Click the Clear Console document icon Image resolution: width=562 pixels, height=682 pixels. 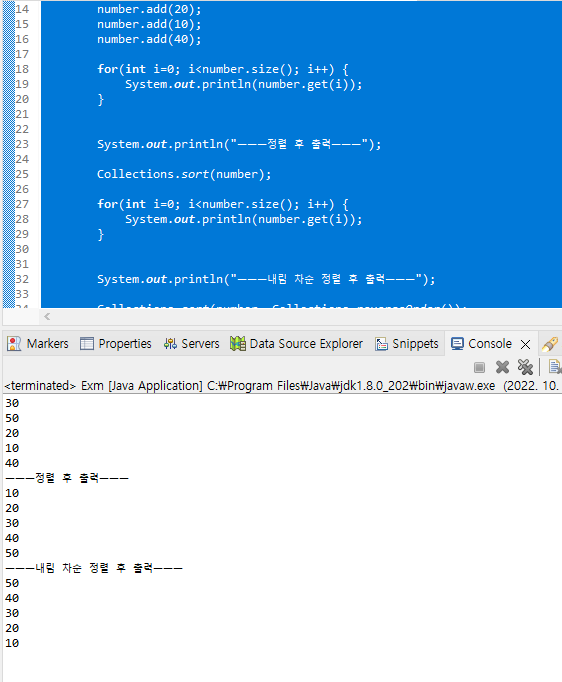click(x=555, y=367)
